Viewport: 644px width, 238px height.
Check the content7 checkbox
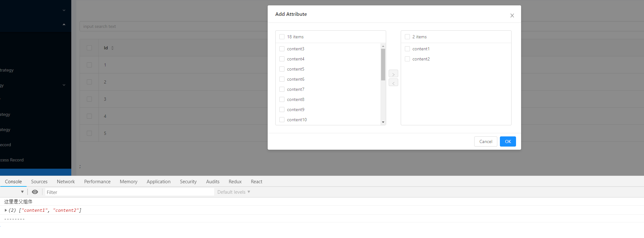[x=282, y=89]
